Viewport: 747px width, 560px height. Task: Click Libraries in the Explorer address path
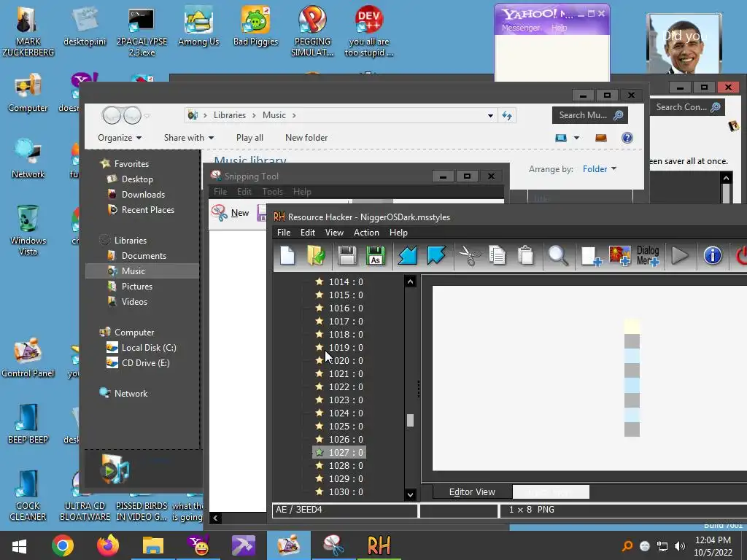click(229, 115)
